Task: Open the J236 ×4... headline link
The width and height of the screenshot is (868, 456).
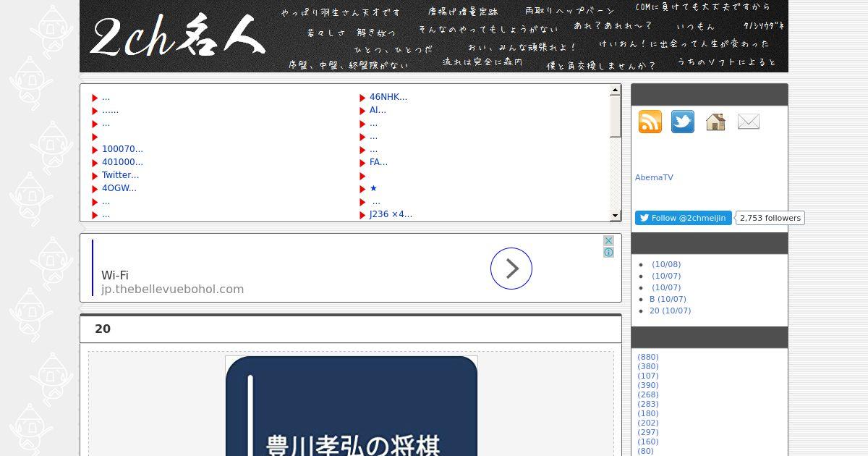Action: tap(391, 214)
